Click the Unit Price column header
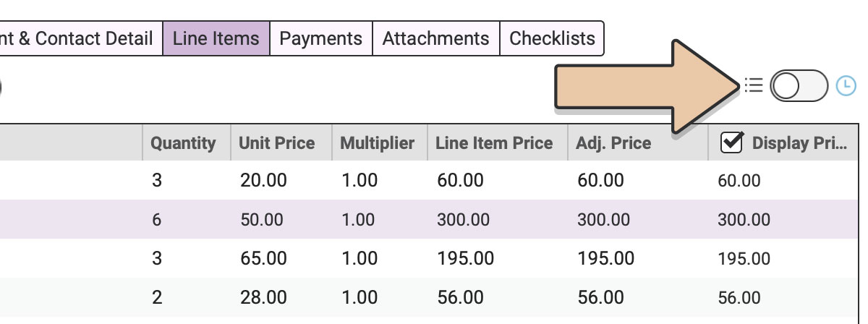 click(277, 143)
